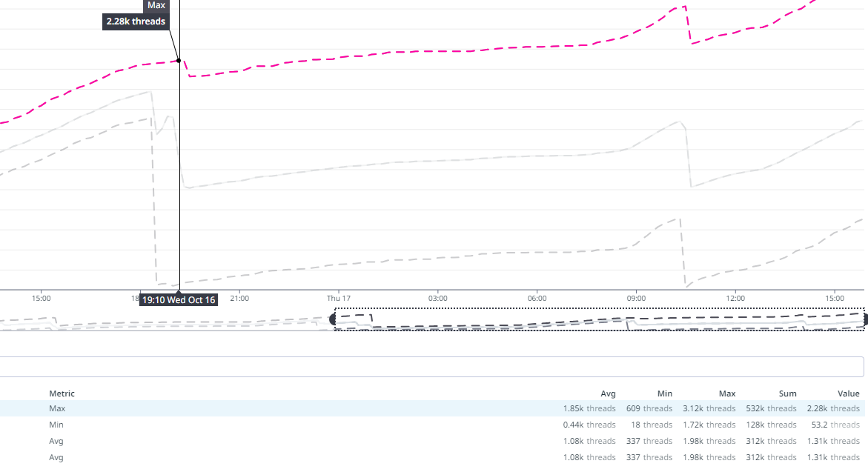Image resolution: width=868 pixels, height=475 pixels.
Task: Click the 18 threads minimum cell
Action: [x=652, y=425]
